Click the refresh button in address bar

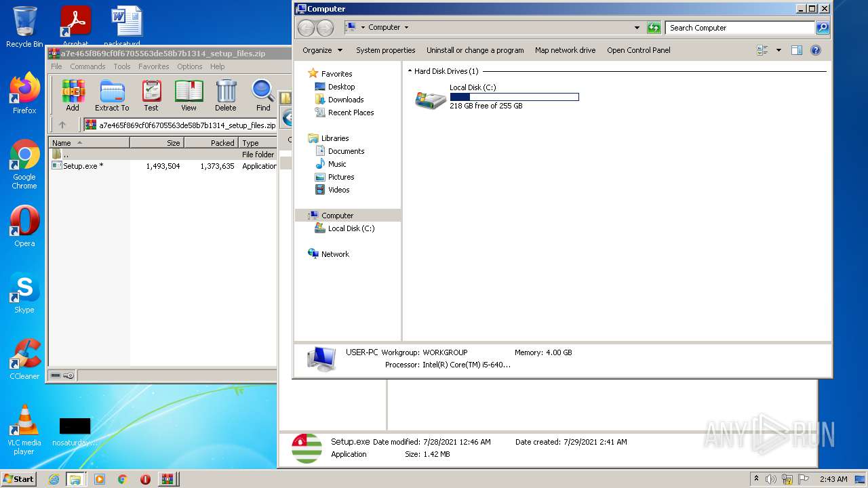(x=654, y=28)
